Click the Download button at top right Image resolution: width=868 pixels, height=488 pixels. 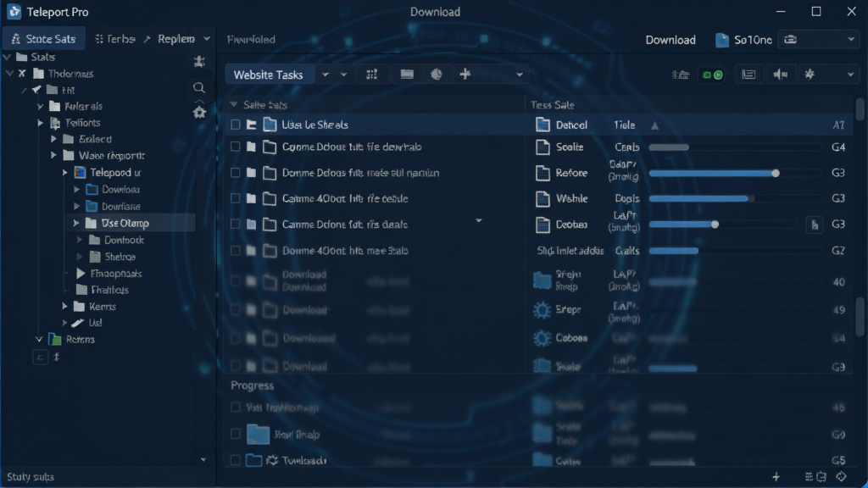(670, 40)
